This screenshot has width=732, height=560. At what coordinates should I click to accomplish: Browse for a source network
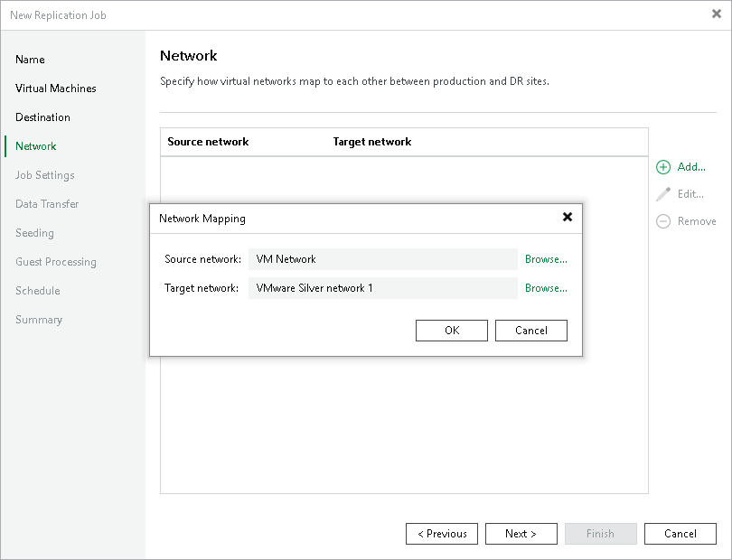click(x=546, y=258)
